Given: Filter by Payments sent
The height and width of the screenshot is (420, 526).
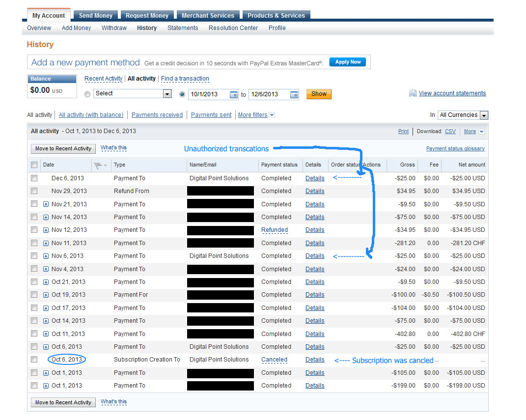Looking at the screenshot, I should click(x=211, y=115).
